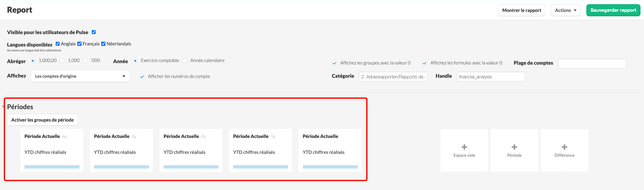Click Sauvegarder rapport button

(x=613, y=10)
